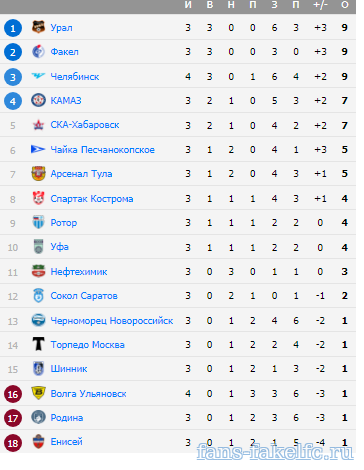Open Чайка Песчанокопское team link
This screenshot has width=364, height=470.
102,150
